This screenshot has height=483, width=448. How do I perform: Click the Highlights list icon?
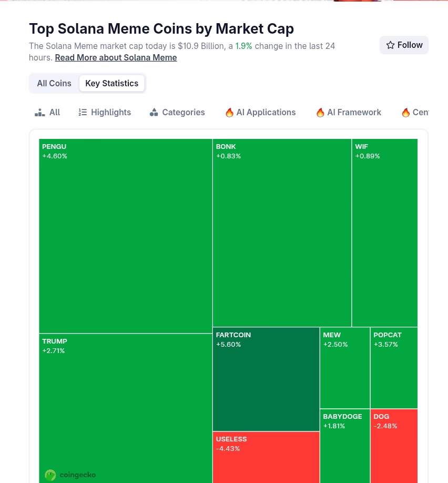pos(83,112)
